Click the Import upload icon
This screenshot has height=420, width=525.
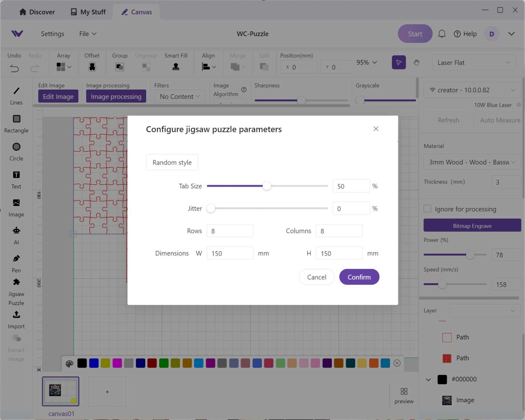(16, 315)
